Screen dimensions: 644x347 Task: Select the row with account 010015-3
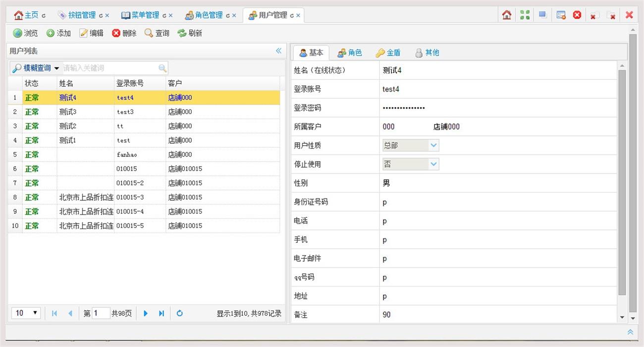coord(144,197)
